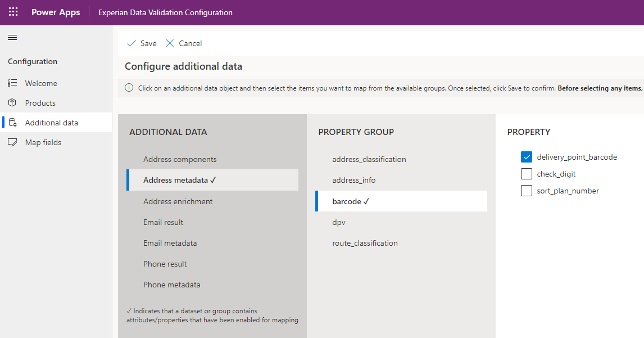Collapse the navigation with the hamburger icon
The height and width of the screenshot is (338, 644).
12,37
